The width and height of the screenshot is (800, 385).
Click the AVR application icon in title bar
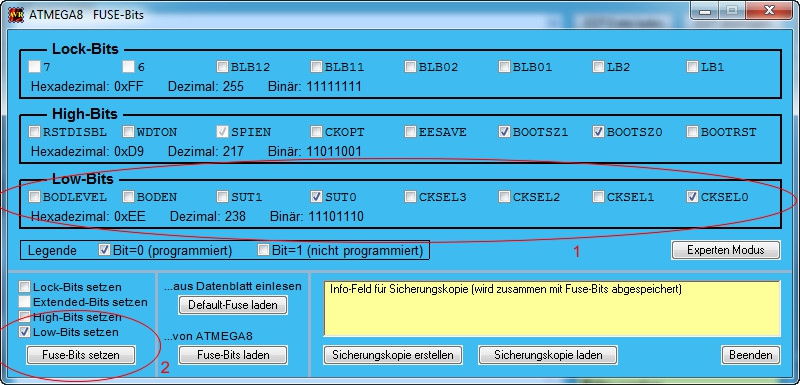[x=16, y=14]
